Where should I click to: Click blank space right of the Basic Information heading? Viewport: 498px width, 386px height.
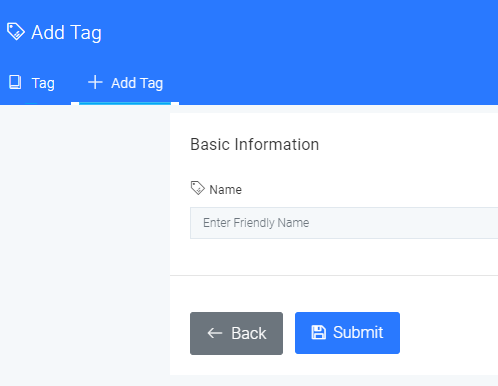click(x=408, y=144)
